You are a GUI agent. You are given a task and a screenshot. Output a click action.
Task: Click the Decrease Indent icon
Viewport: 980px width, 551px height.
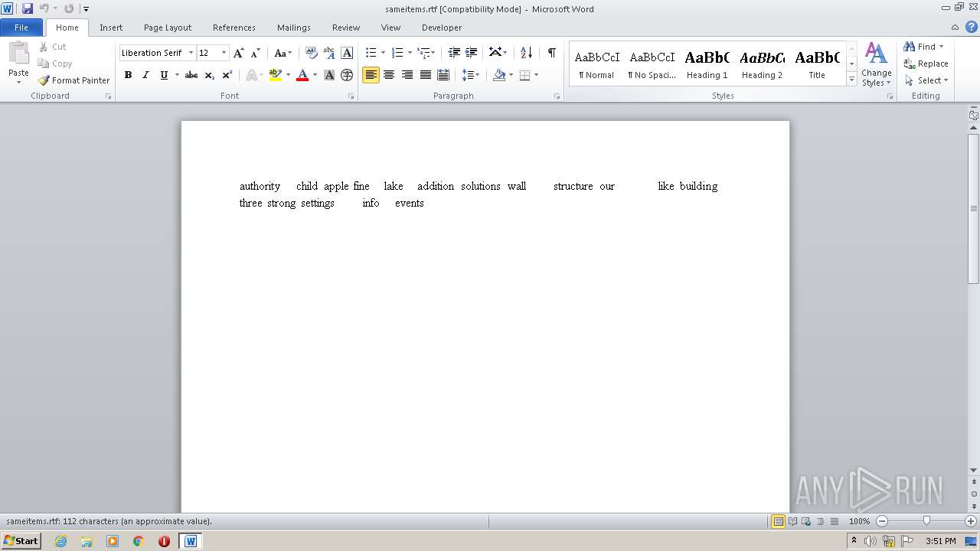(x=454, y=53)
